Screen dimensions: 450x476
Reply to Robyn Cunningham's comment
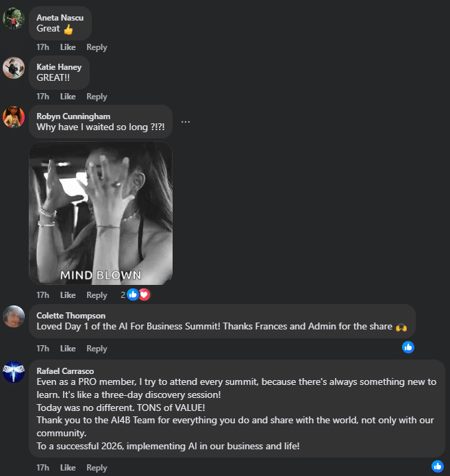point(97,295)
